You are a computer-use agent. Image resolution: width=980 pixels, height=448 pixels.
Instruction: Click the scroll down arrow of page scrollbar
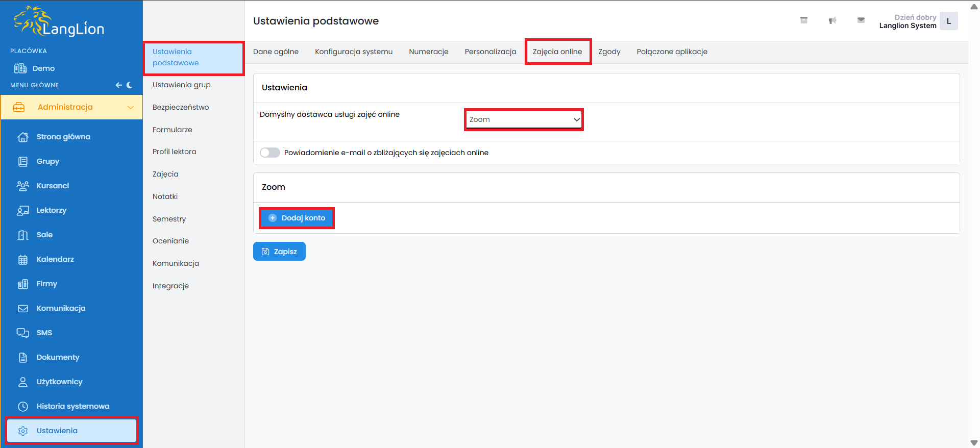974,443
